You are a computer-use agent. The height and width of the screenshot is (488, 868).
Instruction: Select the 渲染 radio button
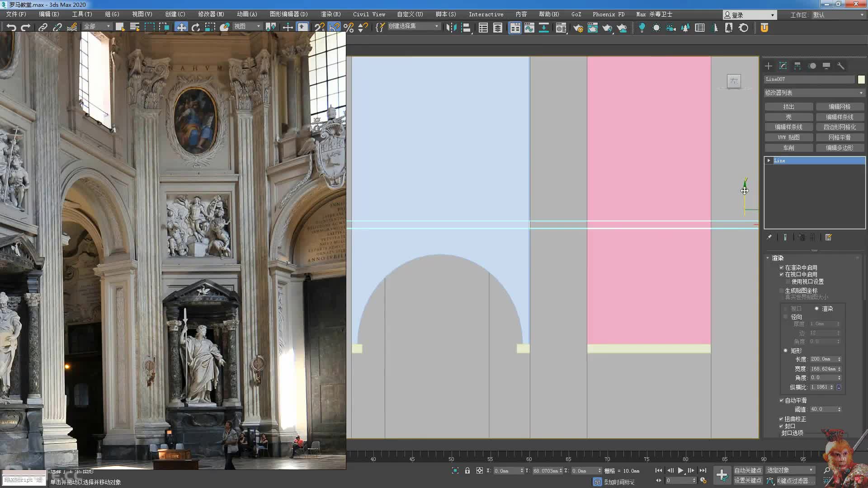(817, 309)
